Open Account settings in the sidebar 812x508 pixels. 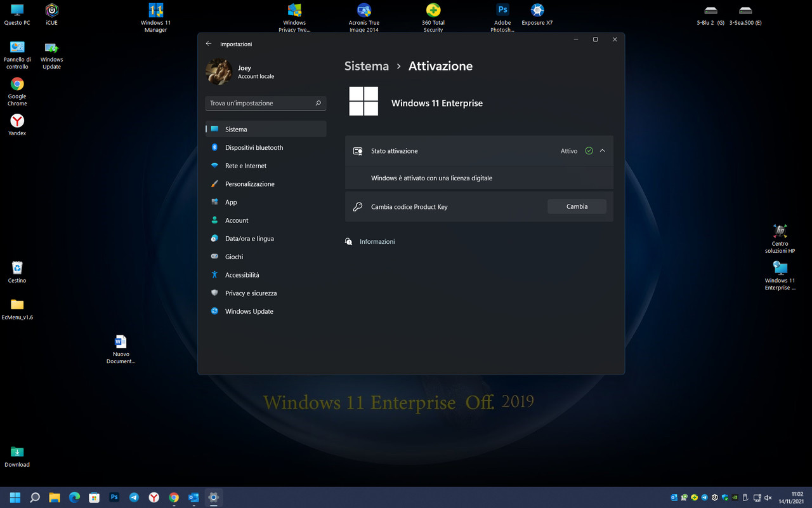[x=266, y=220]
